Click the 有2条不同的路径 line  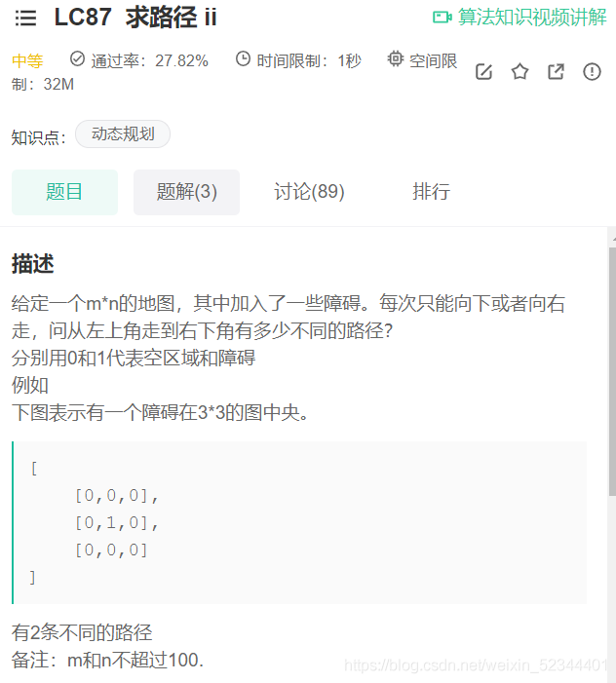(82, 632)
